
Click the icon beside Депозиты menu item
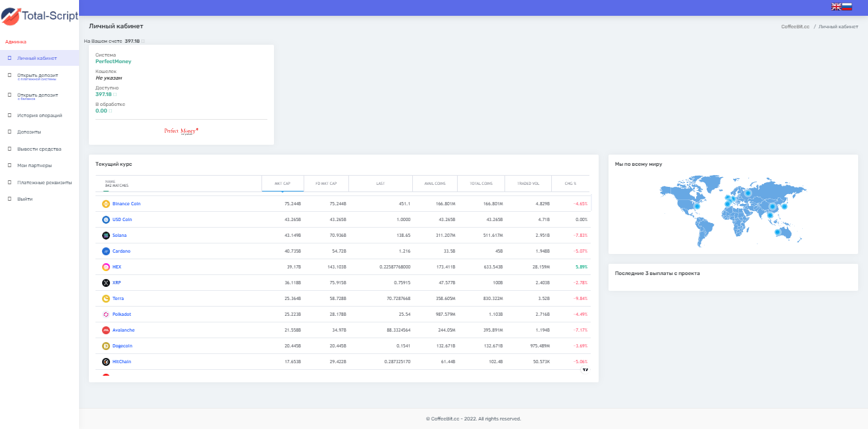(9, 132)
